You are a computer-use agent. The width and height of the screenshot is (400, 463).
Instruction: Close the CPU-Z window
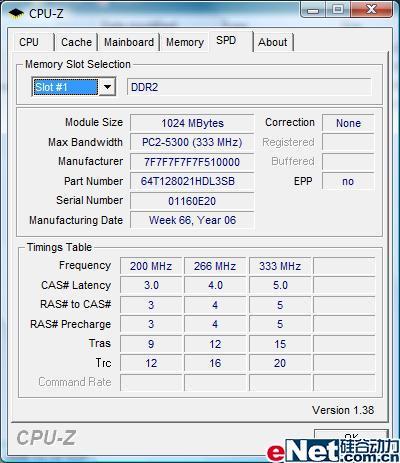click(x=371, y=9)
